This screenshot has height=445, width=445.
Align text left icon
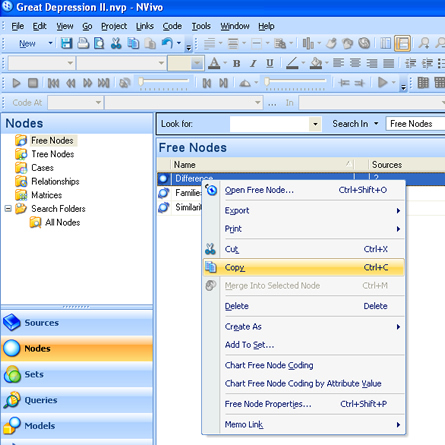(x=338, y=63)
